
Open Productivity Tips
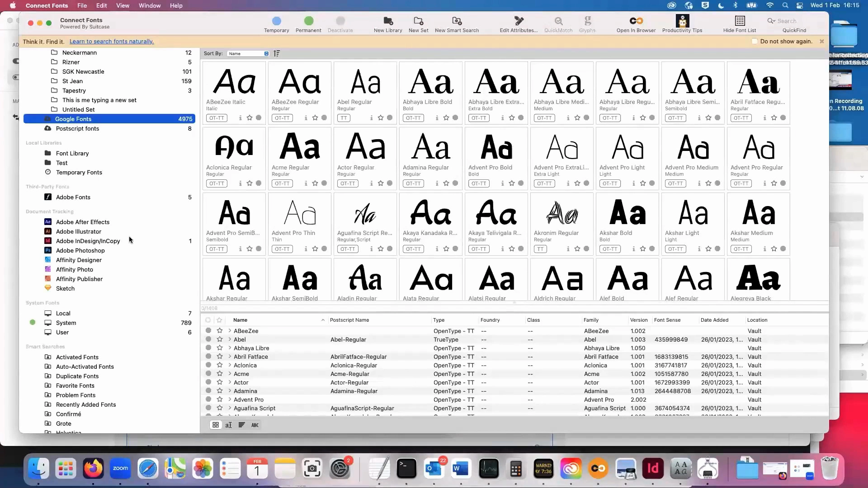pos(682,24)
